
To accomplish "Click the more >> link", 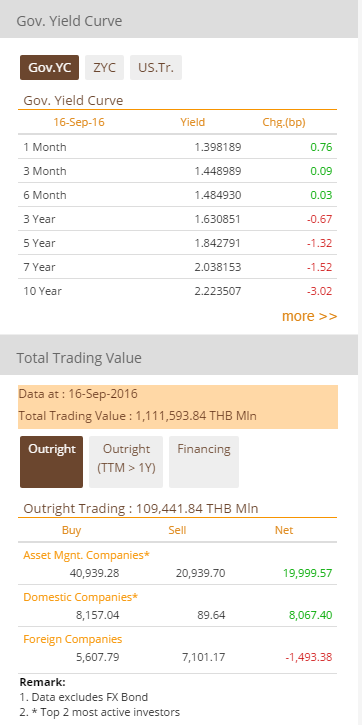I will click(309, 316).
